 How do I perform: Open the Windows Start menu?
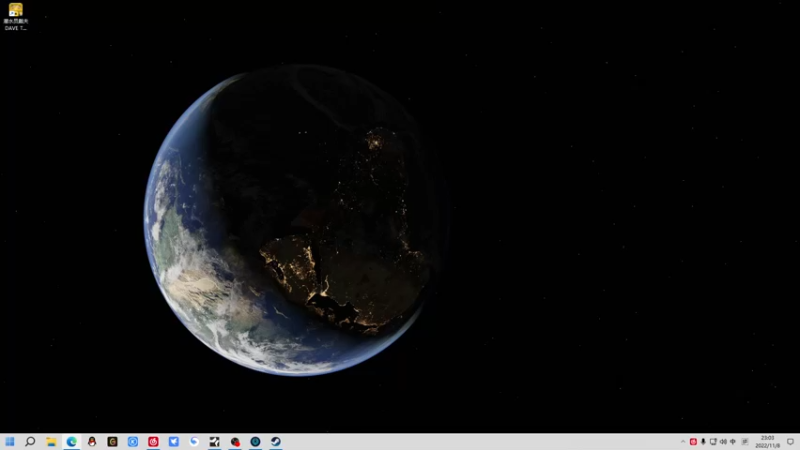point(10,441)
